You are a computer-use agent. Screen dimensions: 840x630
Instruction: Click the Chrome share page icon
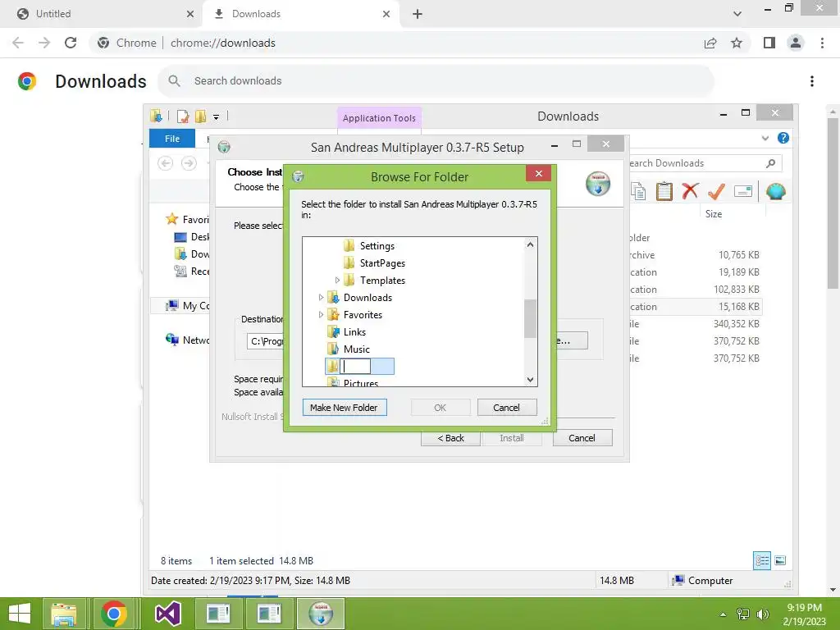710,43
